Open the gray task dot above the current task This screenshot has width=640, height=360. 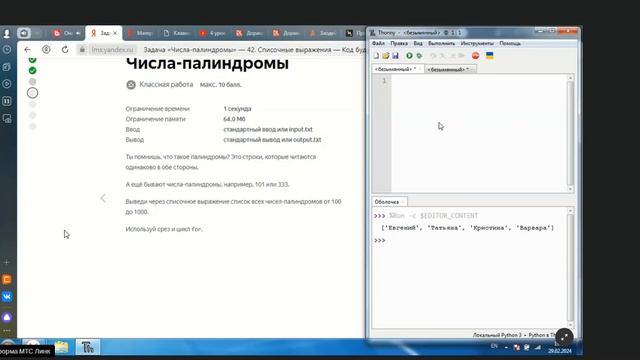[x=33, y=82]
